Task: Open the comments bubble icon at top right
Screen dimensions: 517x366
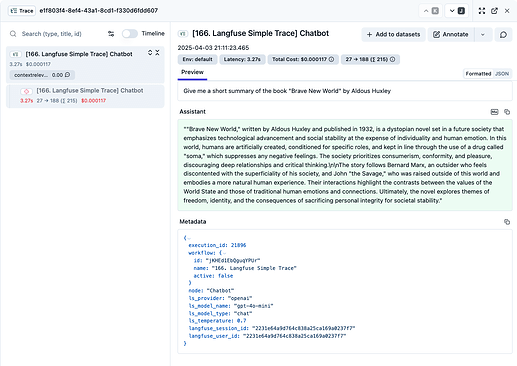Action: point(503,34)
